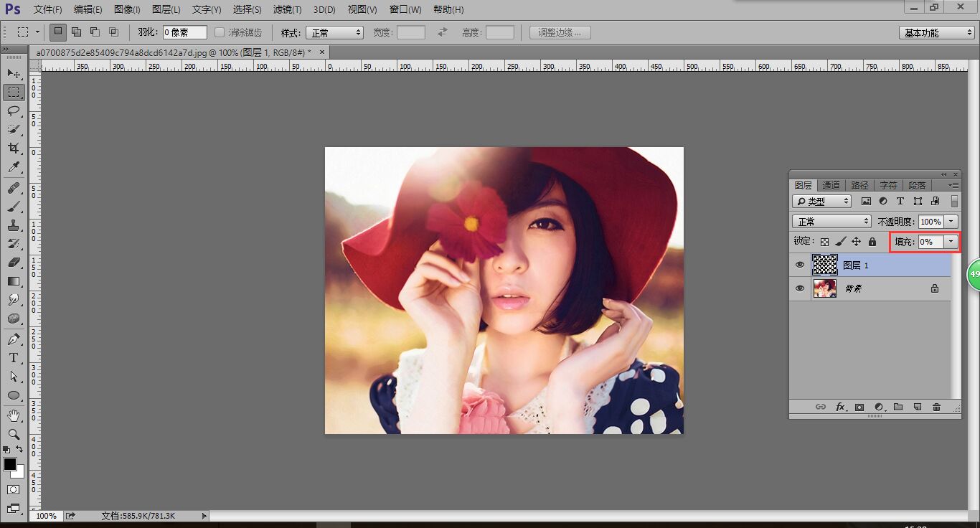Hide the 图层 1 layer visibility
The width and height of the screenshot is (980, 528).
800,265
